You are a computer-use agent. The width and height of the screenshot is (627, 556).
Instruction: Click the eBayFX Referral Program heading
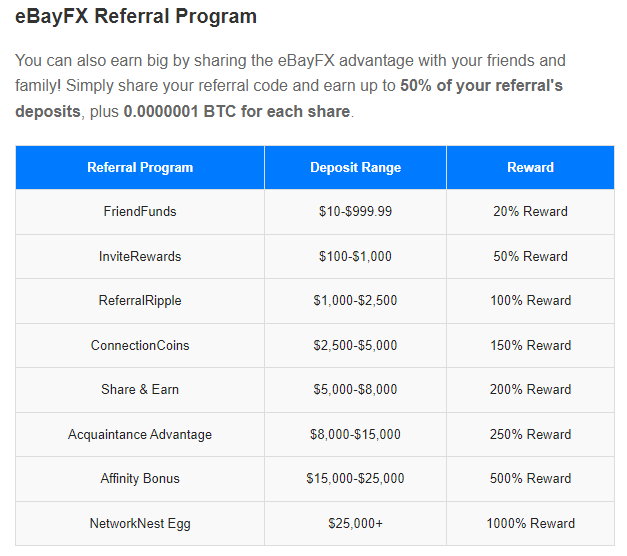[136, 17]
